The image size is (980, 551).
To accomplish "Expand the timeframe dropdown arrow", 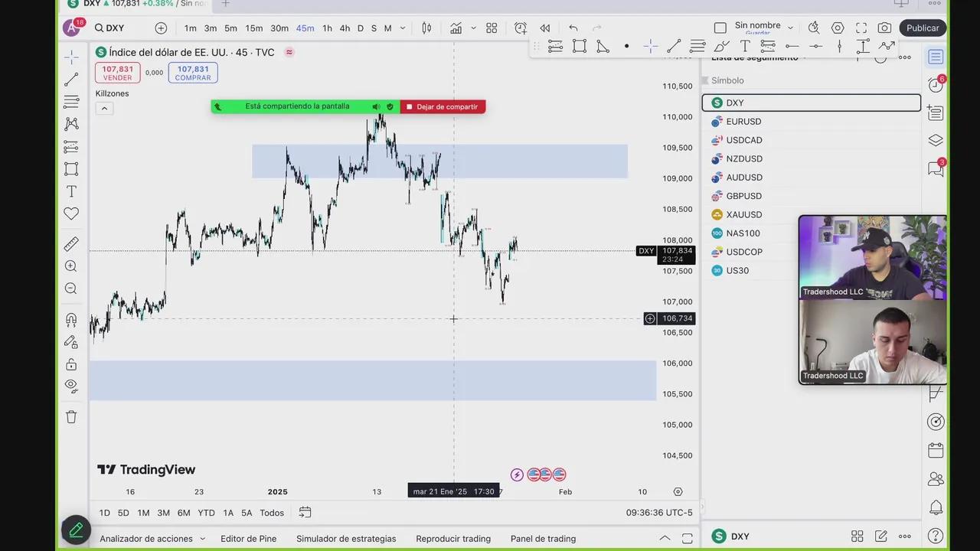I will (x=403, y=28).
